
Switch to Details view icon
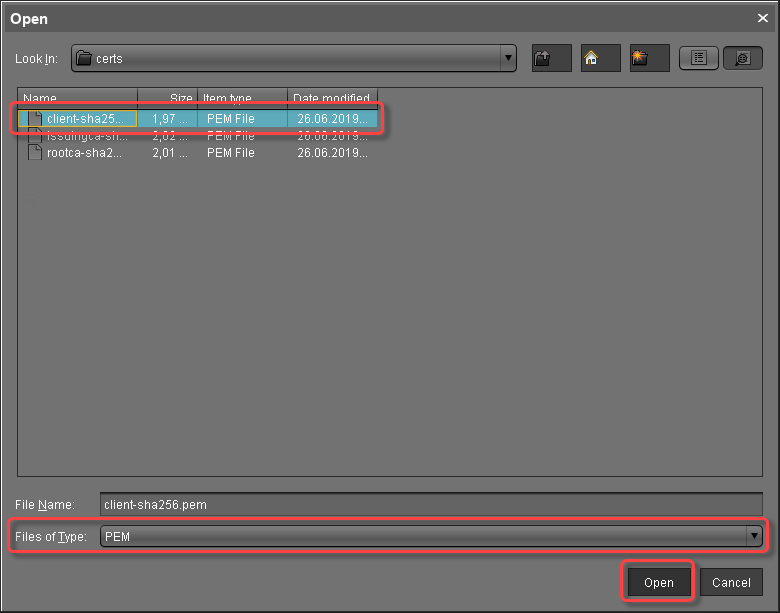point(743,58)
